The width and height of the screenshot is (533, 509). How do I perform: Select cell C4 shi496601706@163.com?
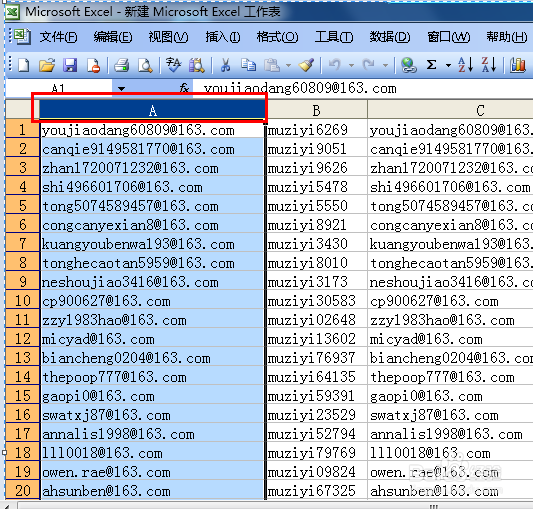tap(450, 187)
